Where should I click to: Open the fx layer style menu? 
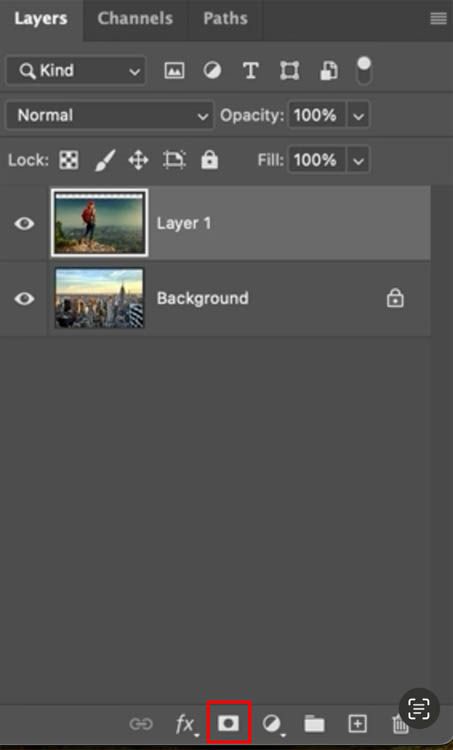point(186,724)
